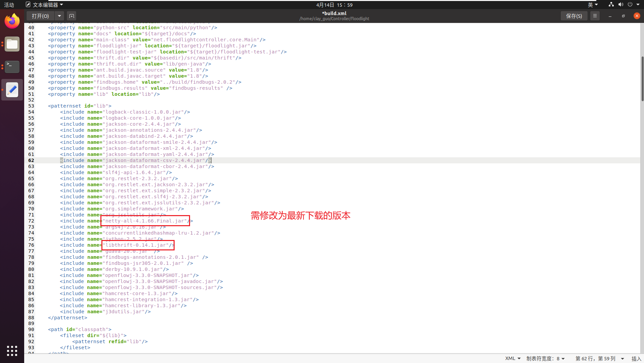The width and height of the screenshot is (644, 363).
Task: Click the 保存(S) save button
Action: pos(573,16)
